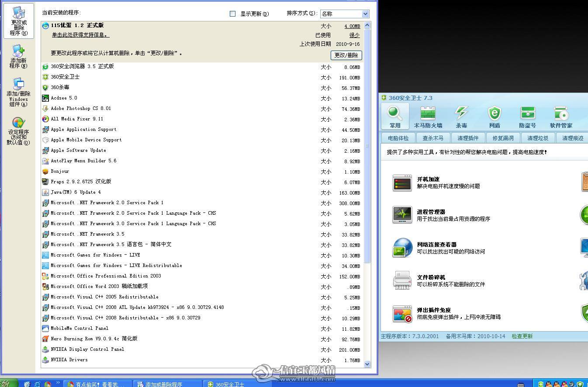Switch to 清理插件 tab
Viewport: 588px width, 387px height.
[468, 138]
